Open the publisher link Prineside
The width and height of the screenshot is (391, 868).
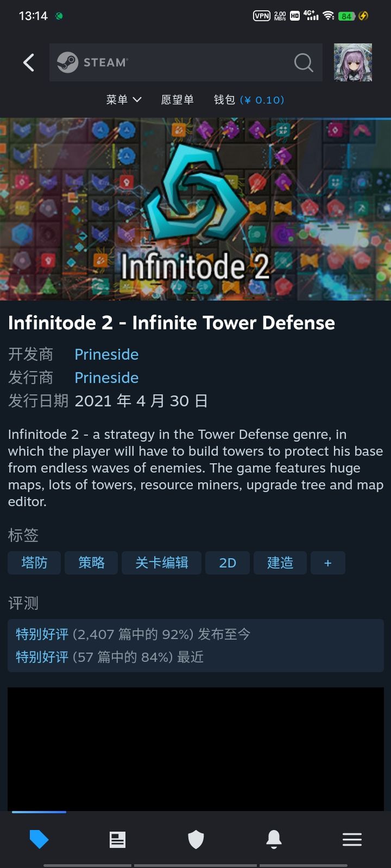106,378
